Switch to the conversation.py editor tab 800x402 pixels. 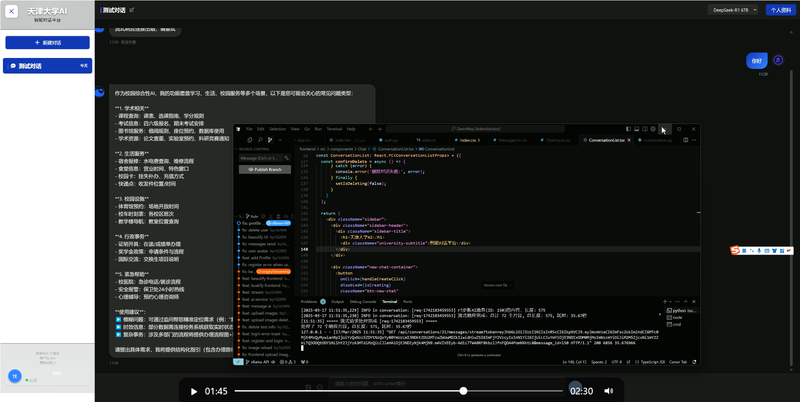[657, 140]
